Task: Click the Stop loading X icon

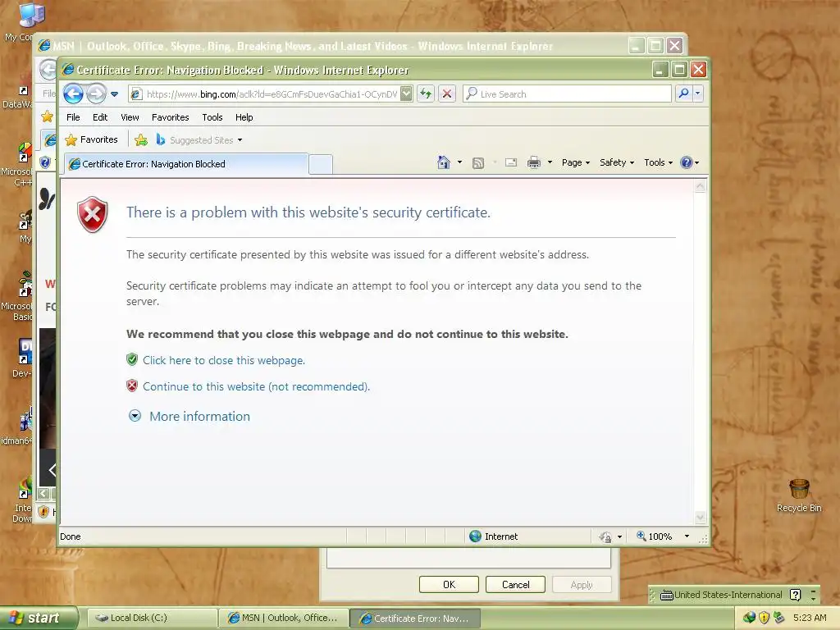Action: (x=447, y=94)
